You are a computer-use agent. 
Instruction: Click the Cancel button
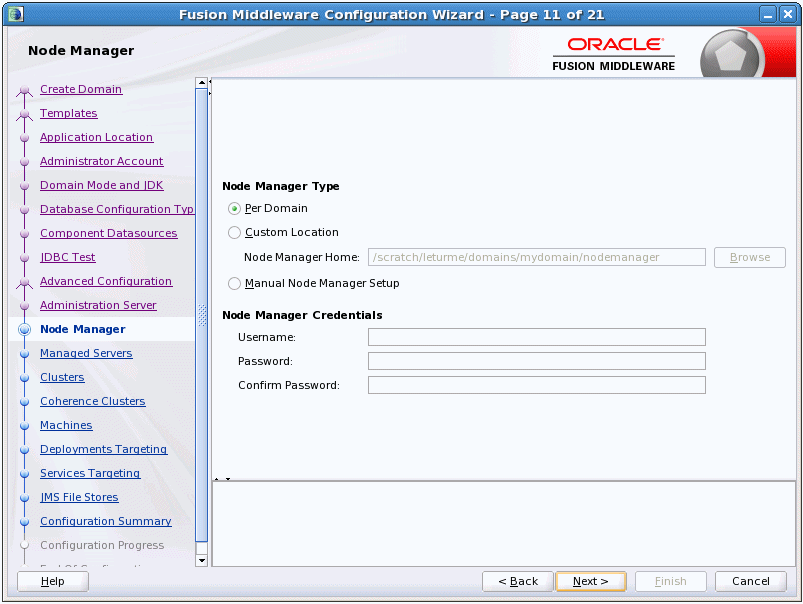750,581
